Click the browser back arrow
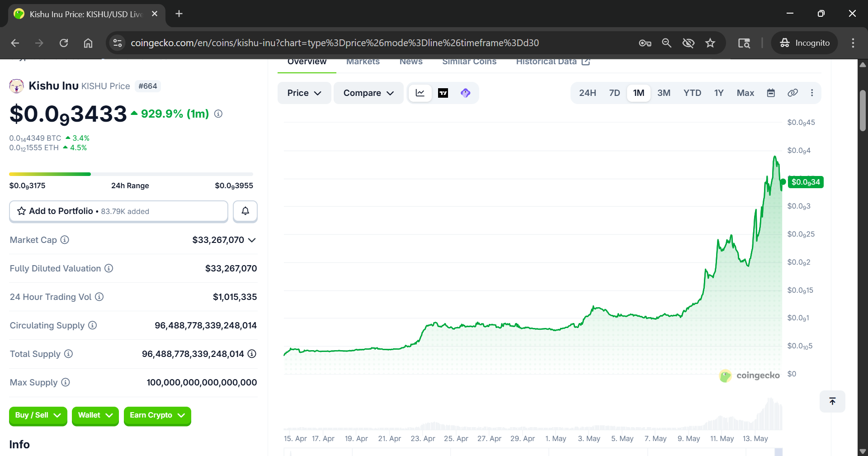This screenshot has height=456, width=868. click(15, 43)
